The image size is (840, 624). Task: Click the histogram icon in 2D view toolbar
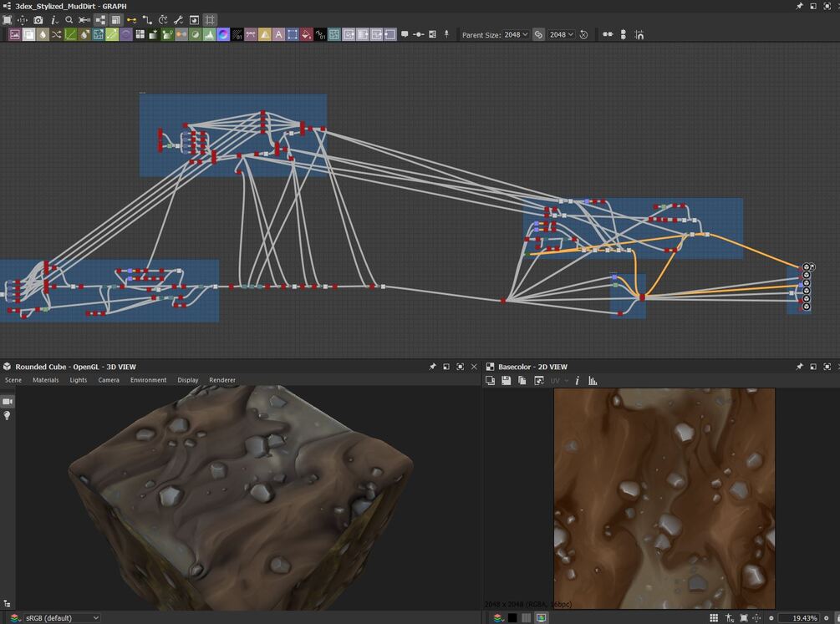(593, 381)
